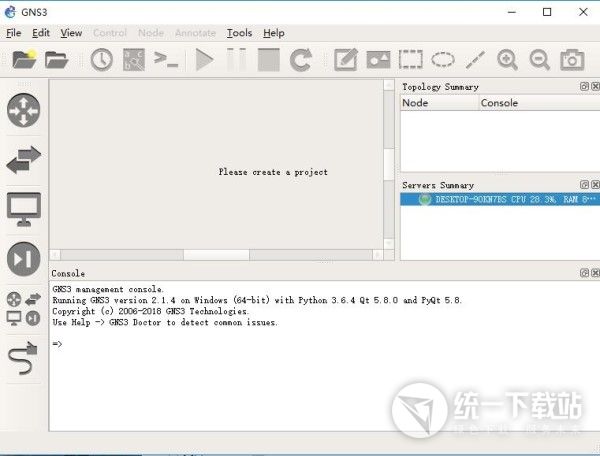Screen dimensions: 600x456
Task: Click the New blank project icon
Action: (x=24, y=59)
